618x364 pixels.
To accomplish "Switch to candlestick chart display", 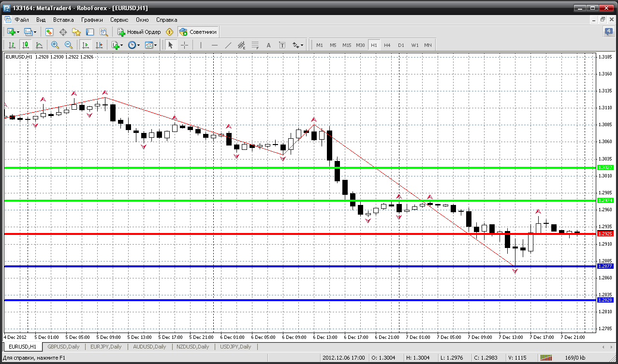I will click(25, 45).
